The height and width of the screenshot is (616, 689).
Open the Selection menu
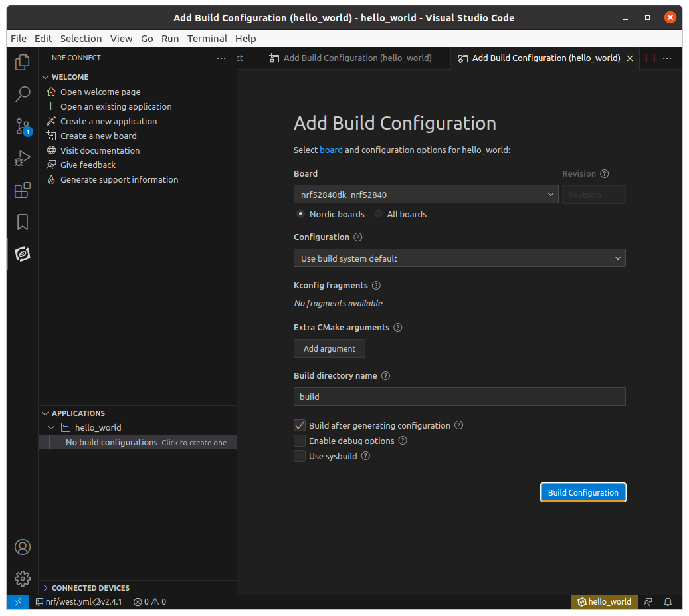pos(81,39)
